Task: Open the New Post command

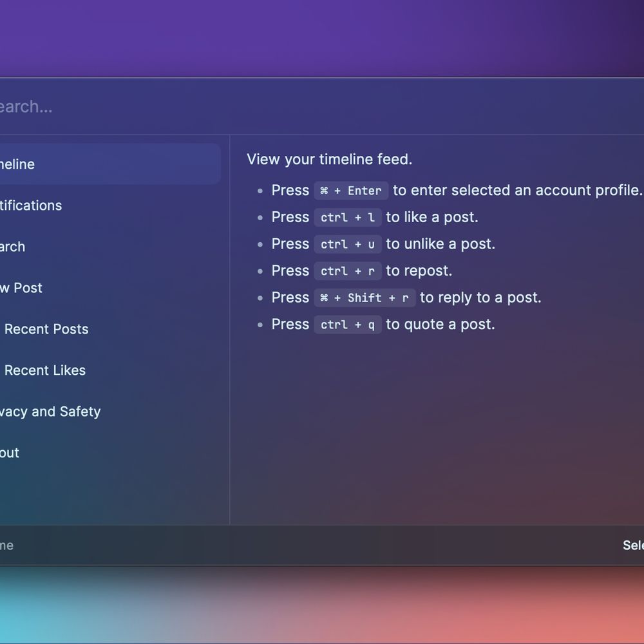Action: click(x=110, y=287)
